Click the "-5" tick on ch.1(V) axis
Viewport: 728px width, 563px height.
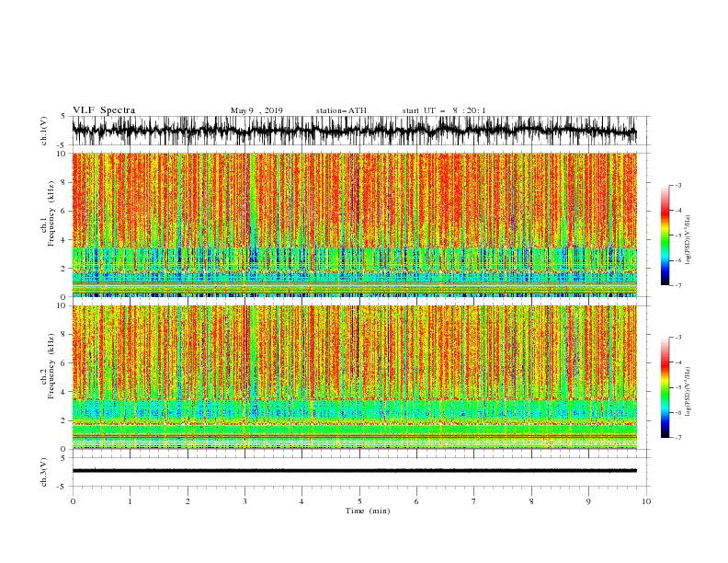point(63,145)
